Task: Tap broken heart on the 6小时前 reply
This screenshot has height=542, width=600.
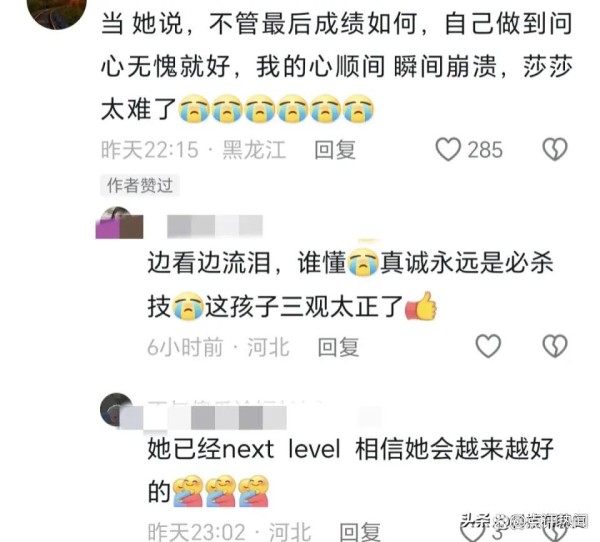Action: [x=555, y=346]
